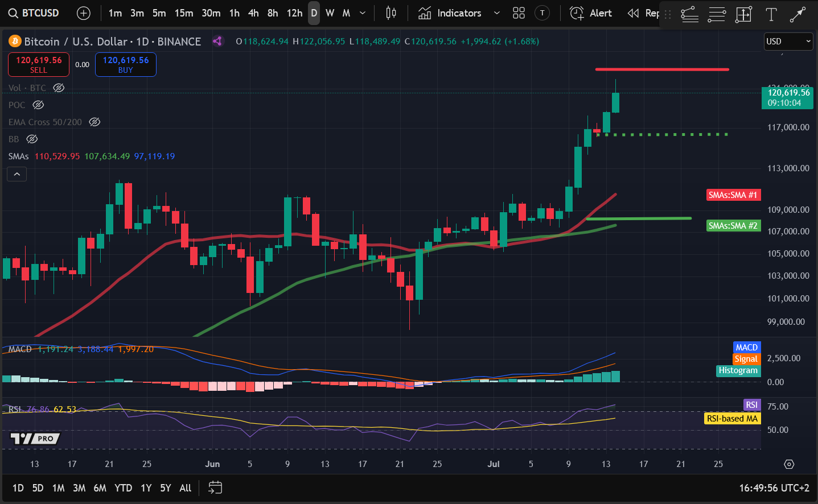Image resolution: width=818 pixels, height=504 pixels.
Task: Create a new Alert
Action: (x=591, y=13)
